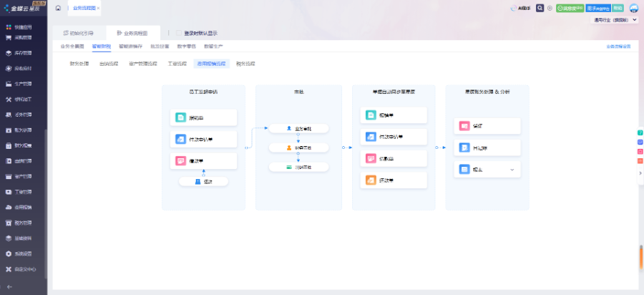This screenshot has height=295, width=644.
Task: Click the orange floating icon on right edge
Action: tap(640, 161)
